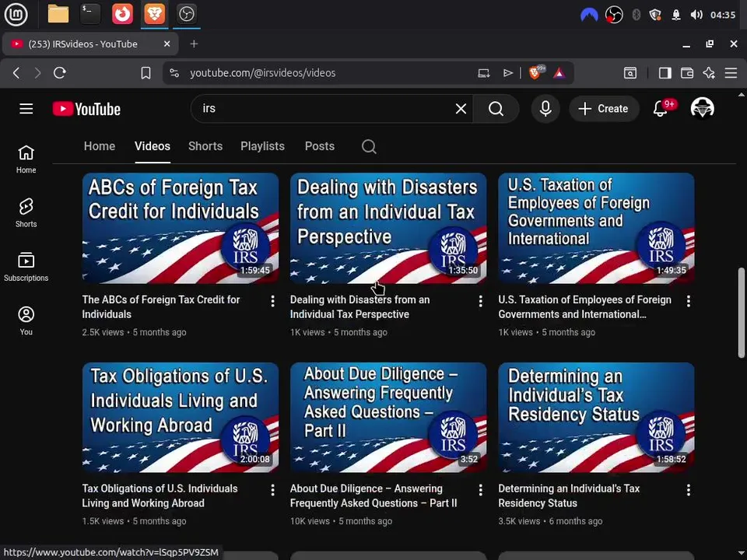This screenshot has width=747, height=560.
Task: Click the play/send icon in address bar
Action: (508, 73)
